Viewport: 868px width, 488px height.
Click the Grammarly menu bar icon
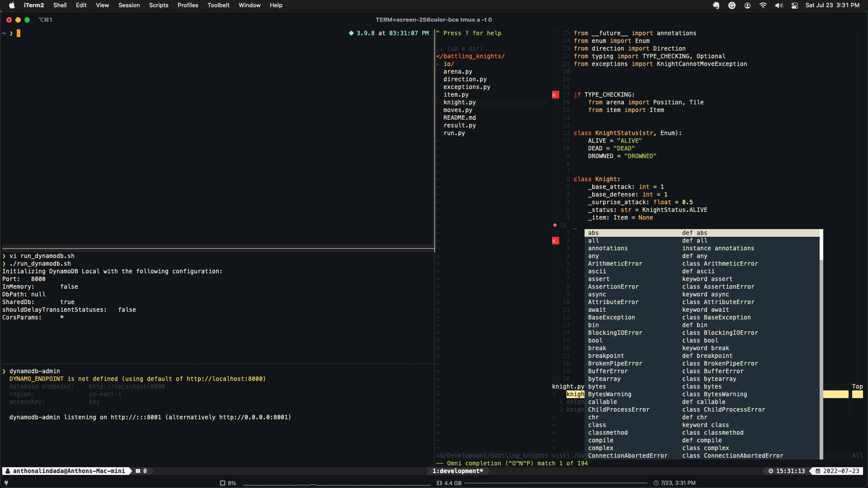732,5
